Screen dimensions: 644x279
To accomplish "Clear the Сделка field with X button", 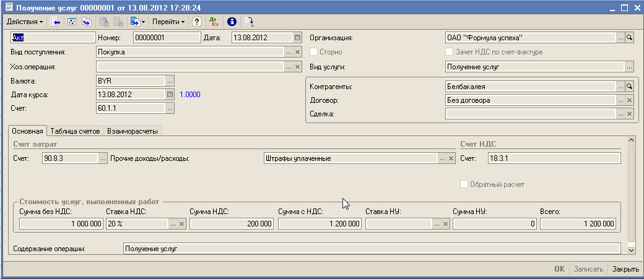I will [x=629, y=114].
